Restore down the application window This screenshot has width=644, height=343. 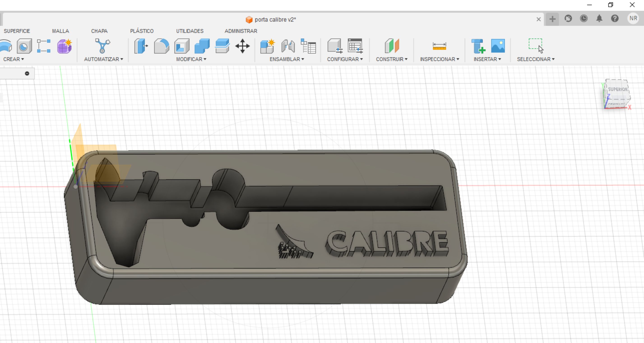(x=611, y=5)
